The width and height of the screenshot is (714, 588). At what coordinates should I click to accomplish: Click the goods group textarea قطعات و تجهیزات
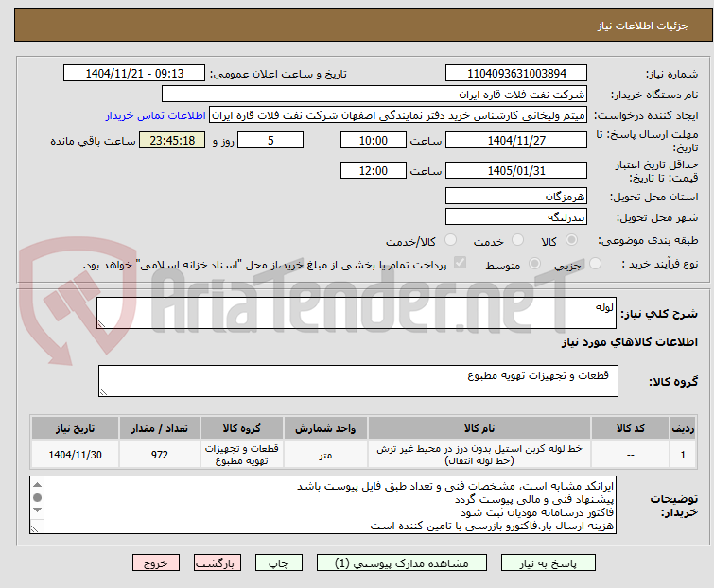point(358,381)
